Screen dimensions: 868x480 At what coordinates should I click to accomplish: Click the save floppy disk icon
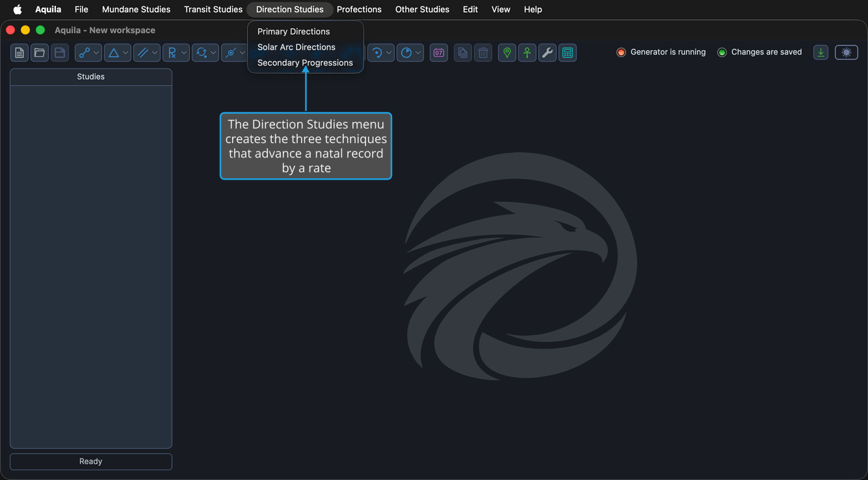[60, 53]
